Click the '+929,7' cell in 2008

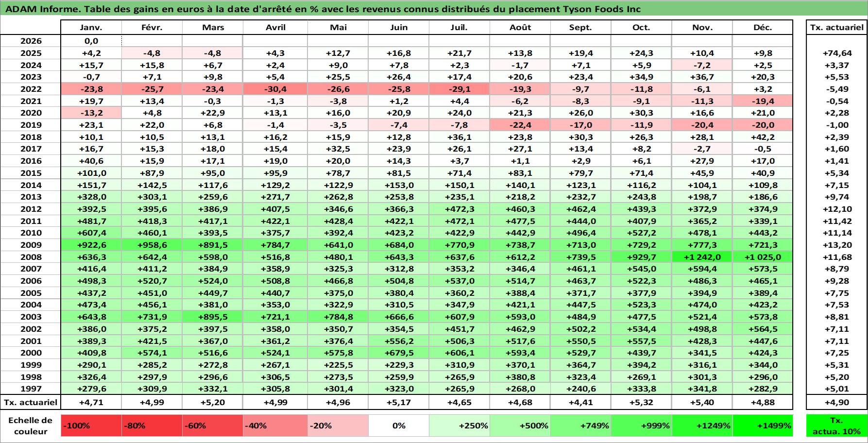pyautogui.click(x=641, y=257)
